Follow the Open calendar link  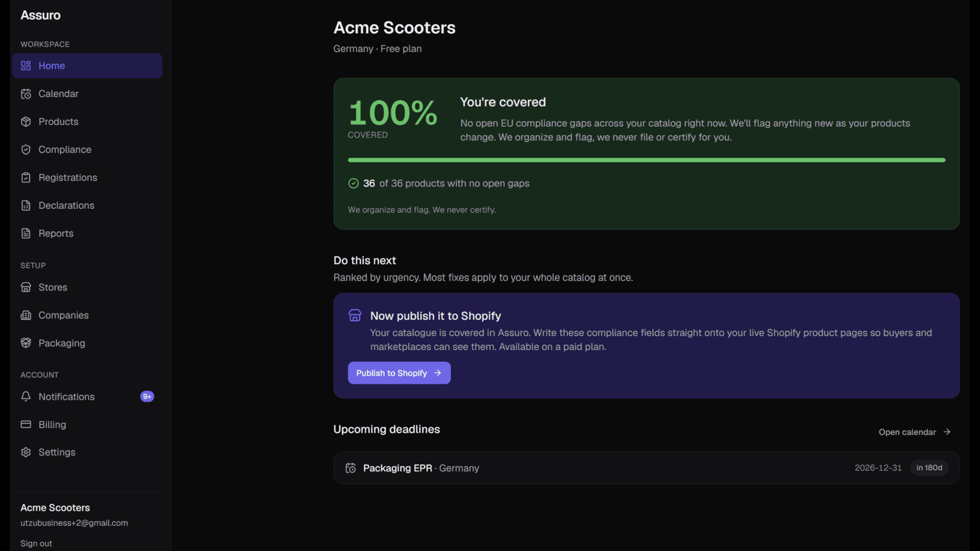tap(914, 432)
